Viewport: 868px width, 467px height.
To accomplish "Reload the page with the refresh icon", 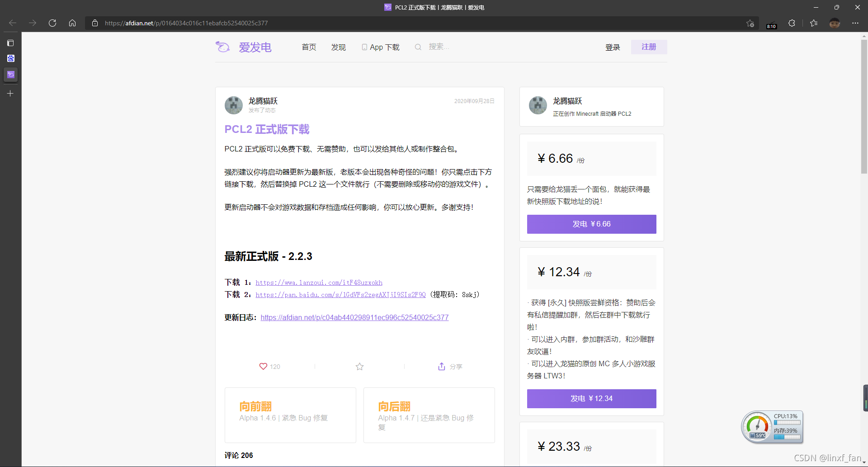I will click(x=52, y=23).
